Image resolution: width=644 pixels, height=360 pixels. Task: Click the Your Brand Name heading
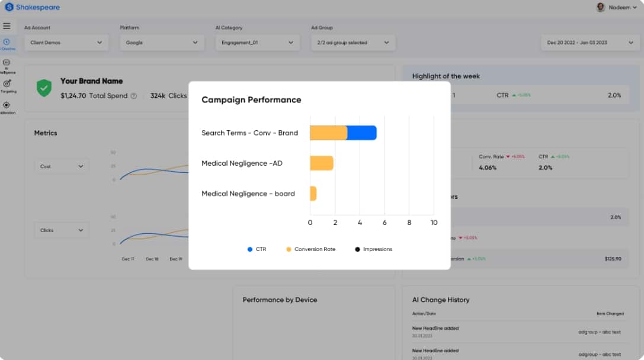tap(92, 81)
